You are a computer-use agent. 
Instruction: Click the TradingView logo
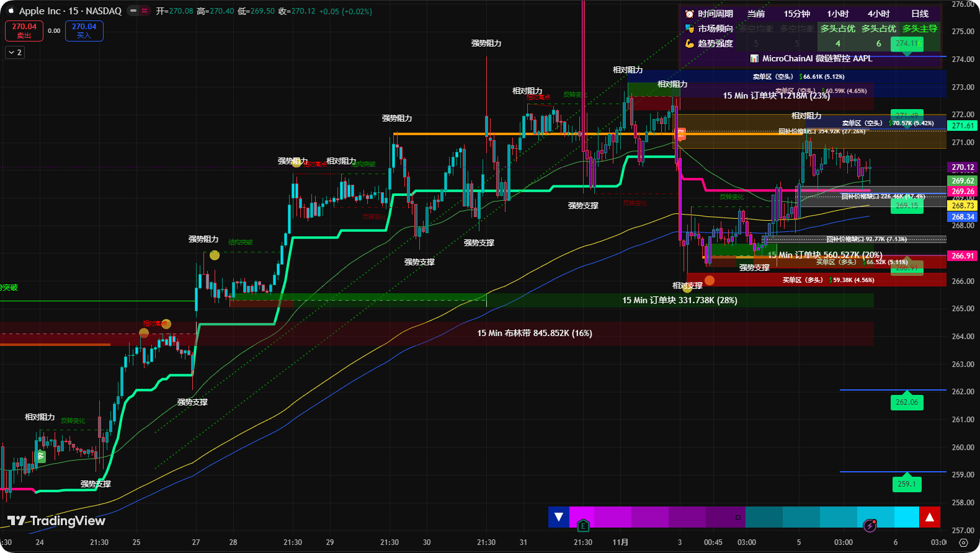56,521
